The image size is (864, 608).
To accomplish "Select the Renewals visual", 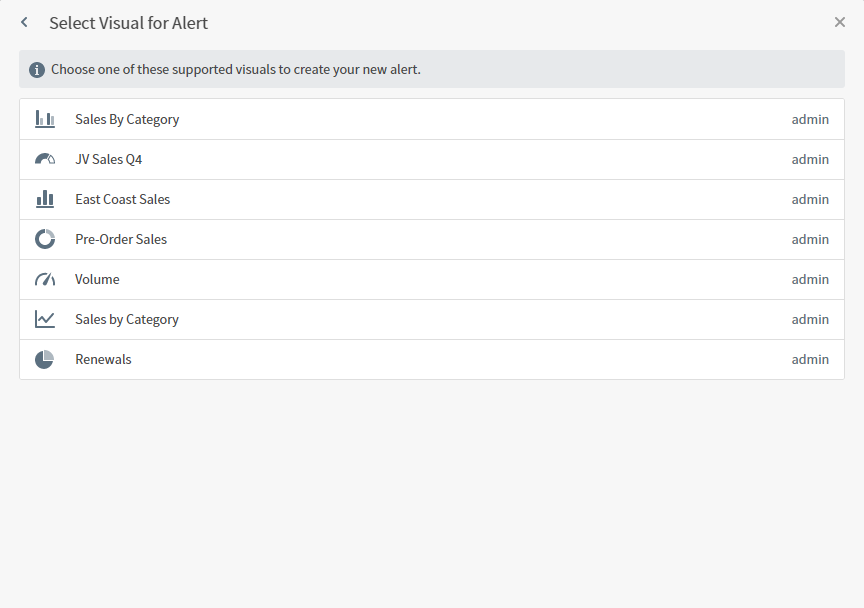I will click(103, 358).
